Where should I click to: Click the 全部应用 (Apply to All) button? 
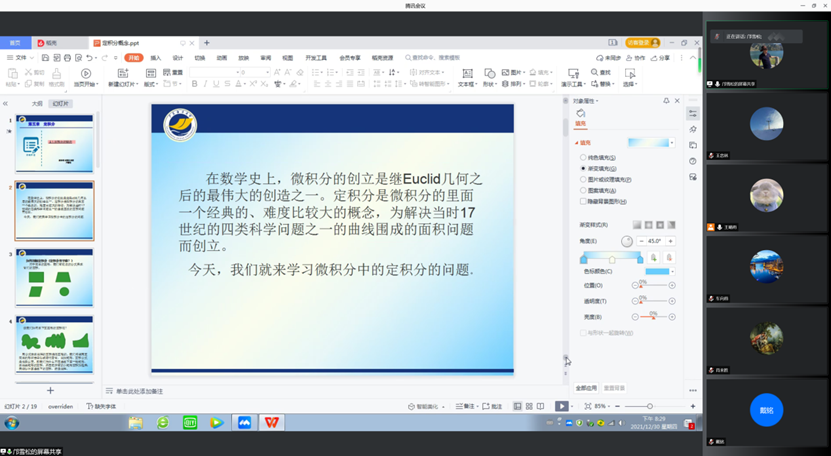pos(586,387)
